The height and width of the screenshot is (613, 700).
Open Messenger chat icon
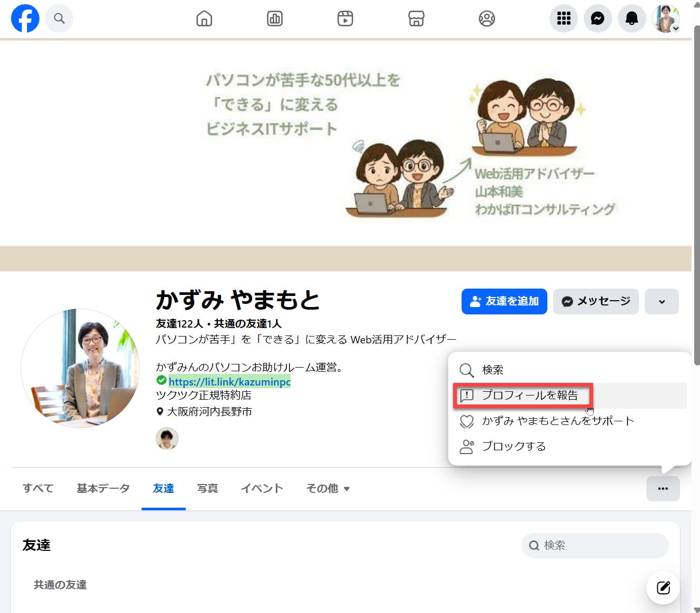(597, 18)
